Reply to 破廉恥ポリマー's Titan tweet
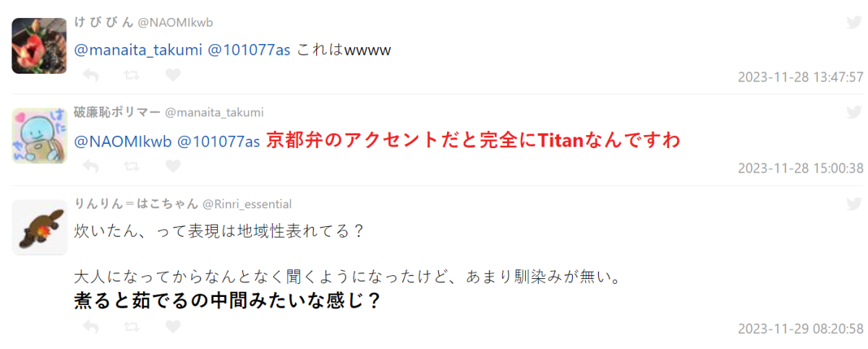The image size is (868, 349). 90,166
